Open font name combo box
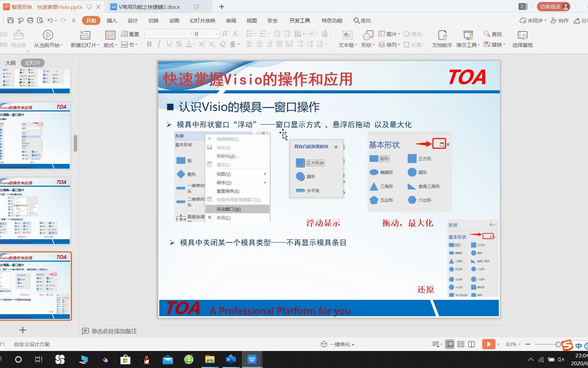Image resolution: width=588 pixels, height=368 pixels. (x=169, y=34)
